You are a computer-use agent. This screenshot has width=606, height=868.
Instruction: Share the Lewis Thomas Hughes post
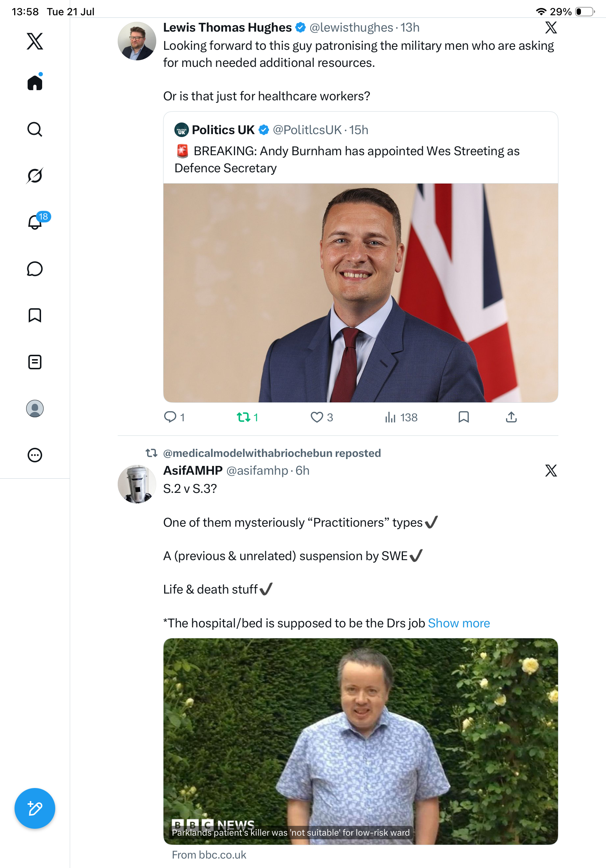[x=511, y=417]
